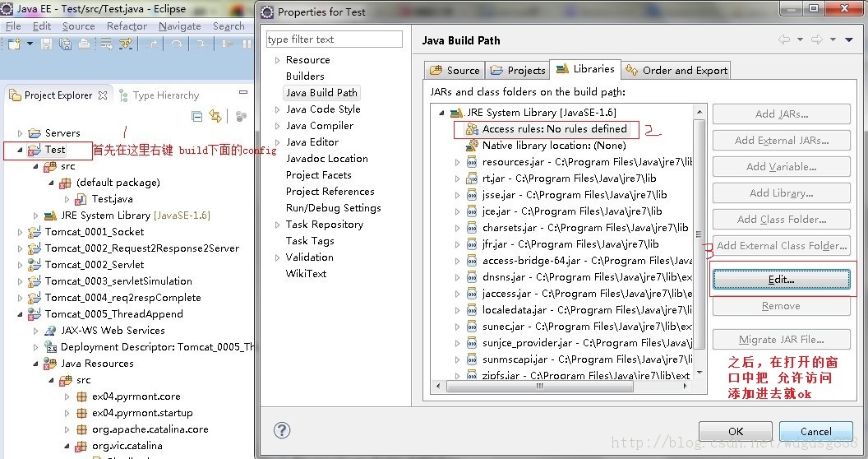Screen dimensions: 868x459
Task: Select Task Tags in properties list
Action: pyautogui.click(x=310, y=241)
